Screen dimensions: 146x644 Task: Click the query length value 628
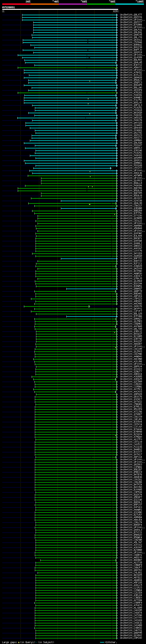(x=115, y=11)
